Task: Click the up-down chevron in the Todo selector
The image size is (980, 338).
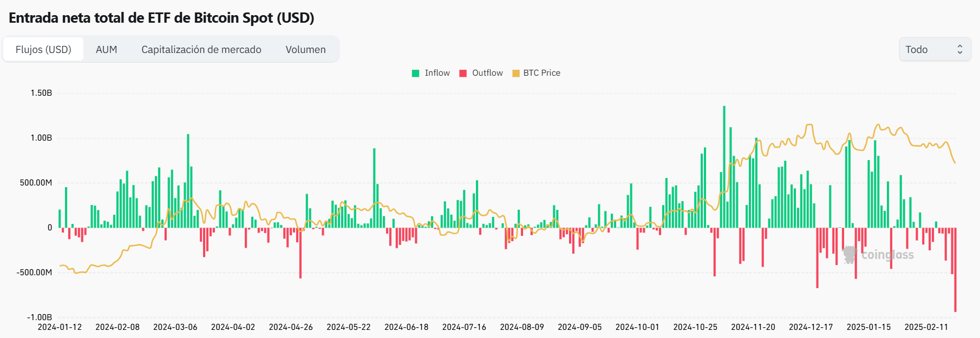Action: coord(959,50)
